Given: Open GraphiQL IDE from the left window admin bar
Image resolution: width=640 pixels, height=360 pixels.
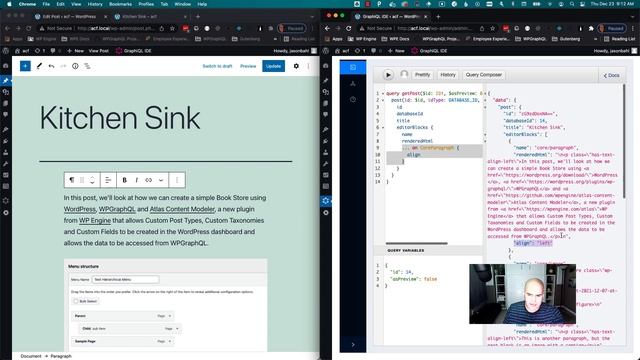Looking at the screenshot, I should point(133,51).
